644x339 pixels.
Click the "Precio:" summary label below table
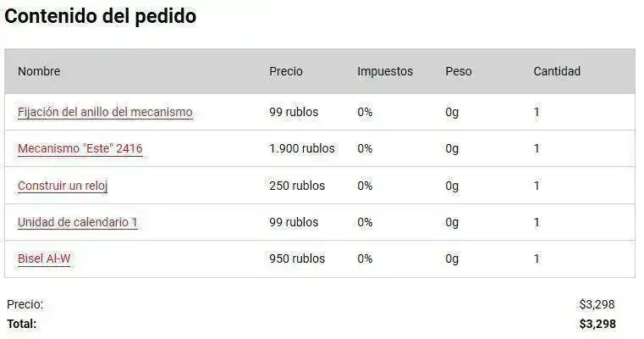click(x=25, y=304)
